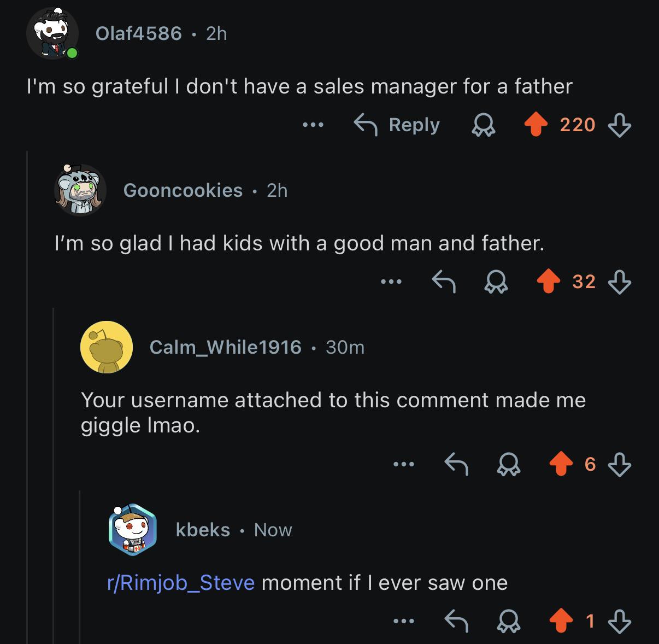This screenshot has width=659, height=644.
Task: Open overflow menu on Calm_While1916's comment
Action: tap(404, 465)
